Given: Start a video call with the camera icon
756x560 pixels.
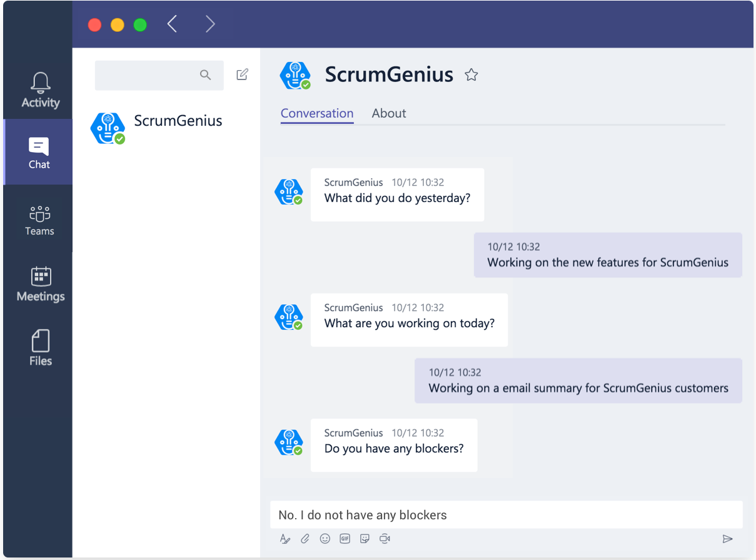Looking at the screenshot, I should coord(384,539).
